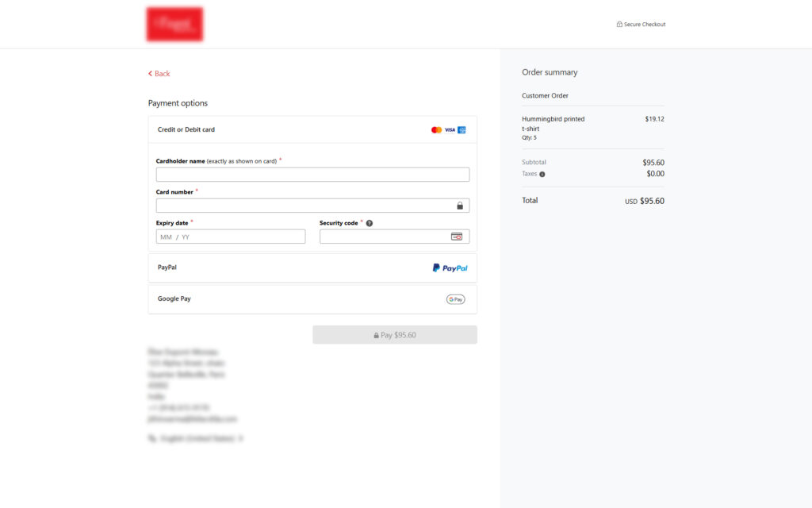Open the Security code help question mark
Viewport: 812px width, 508px height.
(370, 223)
